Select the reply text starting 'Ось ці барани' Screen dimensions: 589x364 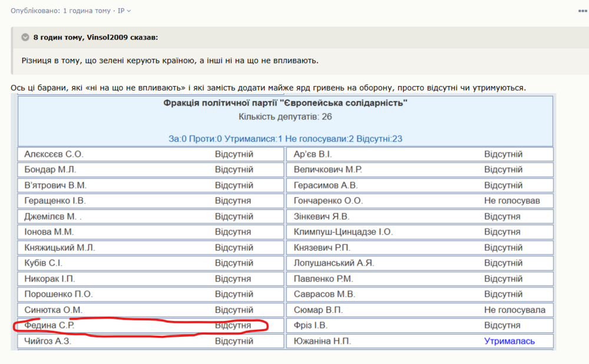click(x=268, y=88)
